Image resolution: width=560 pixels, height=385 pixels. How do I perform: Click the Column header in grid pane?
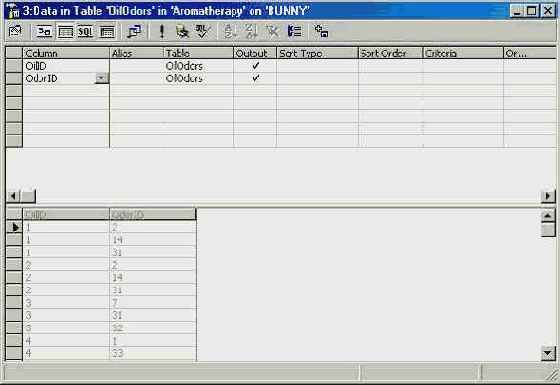(66, 53)
